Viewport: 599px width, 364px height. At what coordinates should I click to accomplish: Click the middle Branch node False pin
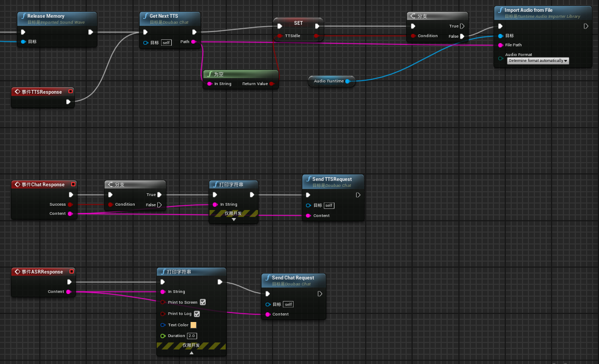pyautogui.click(x=159, y=205)
